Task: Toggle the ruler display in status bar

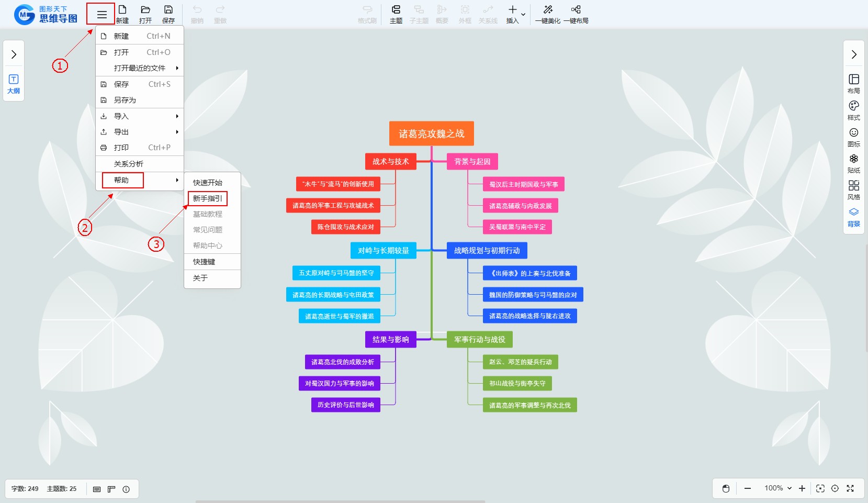Action: coord(111,489)
